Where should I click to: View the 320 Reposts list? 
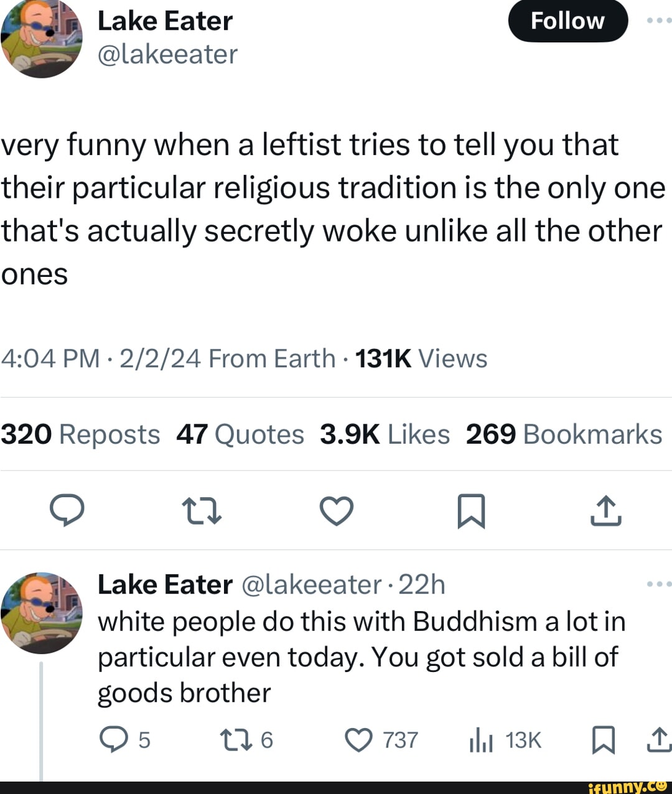[78, 434]
